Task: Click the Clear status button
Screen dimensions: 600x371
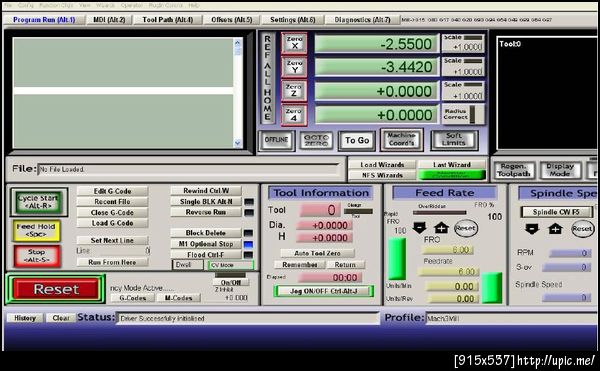Action: pos(61,318)
